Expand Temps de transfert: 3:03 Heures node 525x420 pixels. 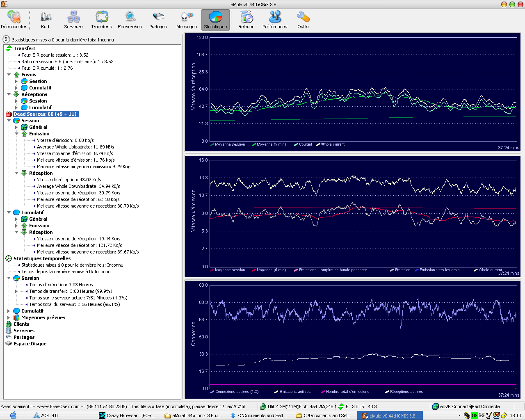click(17, 291)
